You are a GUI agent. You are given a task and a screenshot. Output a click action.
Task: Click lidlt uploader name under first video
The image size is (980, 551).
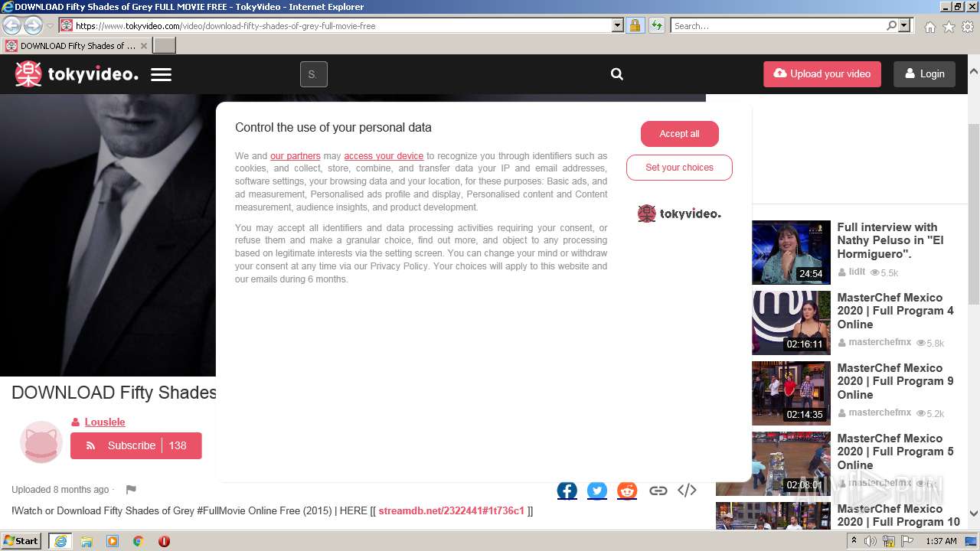(x=857, y=272)
